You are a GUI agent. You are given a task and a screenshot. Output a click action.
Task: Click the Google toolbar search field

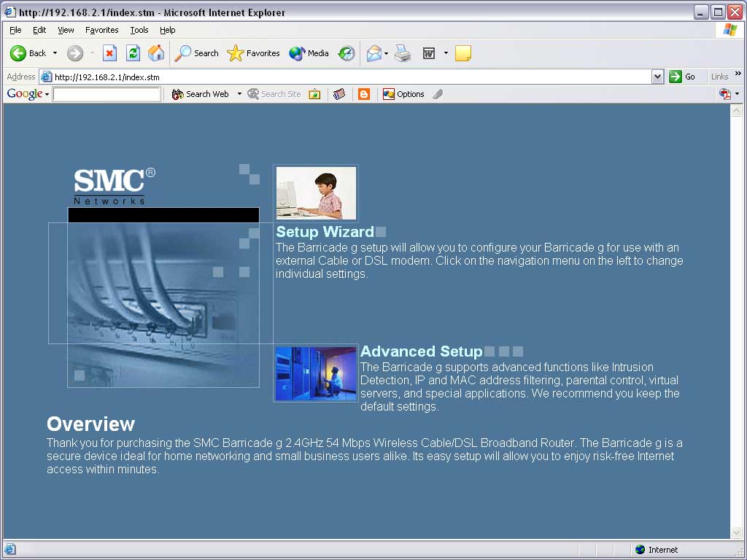click(107, 94)
